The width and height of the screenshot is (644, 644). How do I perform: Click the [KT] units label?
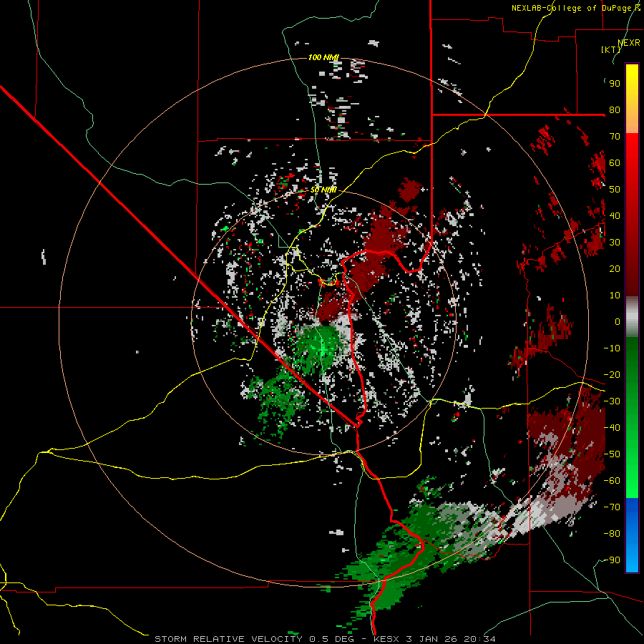pyautogui.click(x=611, y=49)
